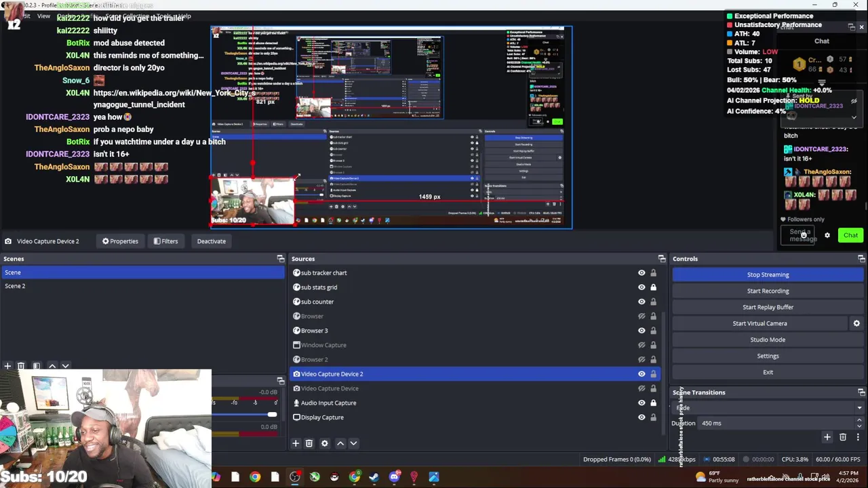Image resolution: width=868 pixels, height=488 pixels.
Task: Unlock the sub stats grid source
Action: (653, 287)
